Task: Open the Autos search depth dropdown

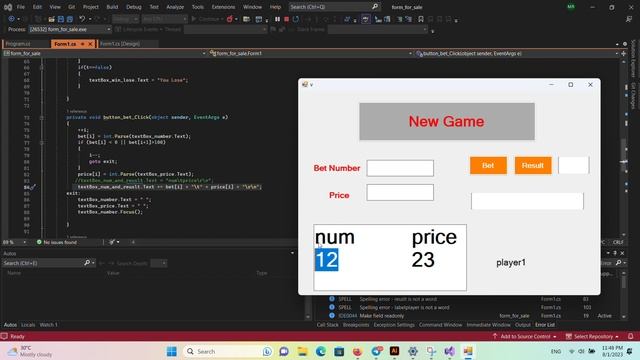Action: (x=160, y=263)
